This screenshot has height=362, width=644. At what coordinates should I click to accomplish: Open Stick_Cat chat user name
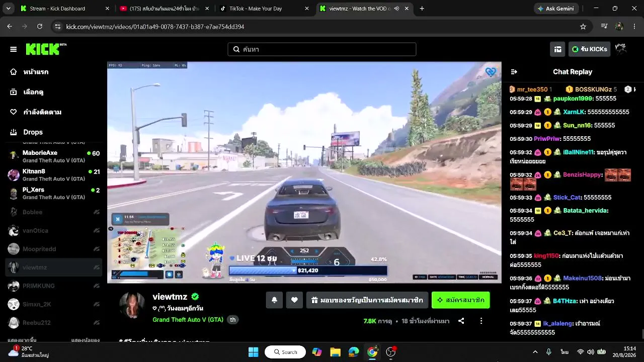(x=567, y=198)
